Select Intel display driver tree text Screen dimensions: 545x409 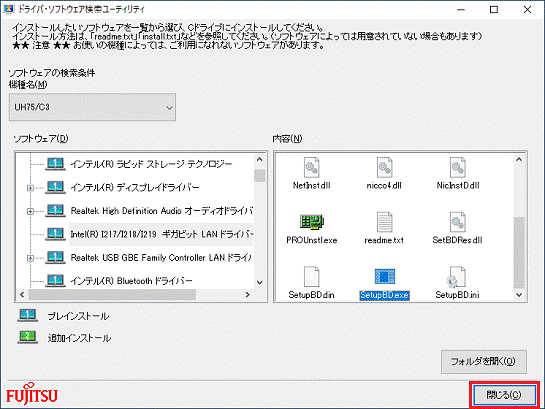pos(135,188)
